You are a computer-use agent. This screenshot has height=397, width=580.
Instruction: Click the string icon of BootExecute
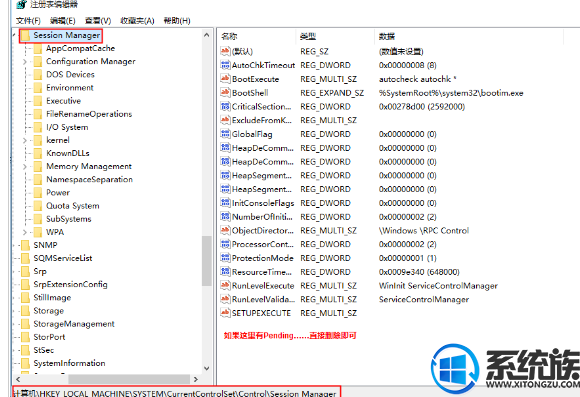tap(225, 79)
